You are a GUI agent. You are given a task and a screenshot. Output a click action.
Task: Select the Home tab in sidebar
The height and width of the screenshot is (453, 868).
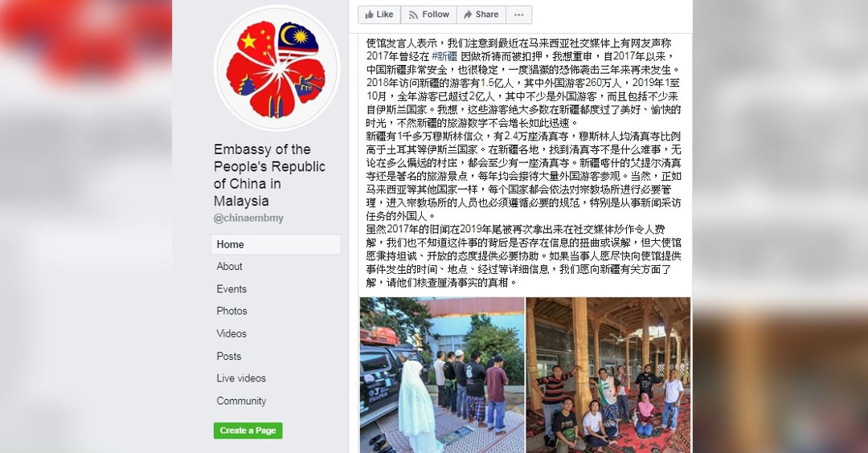click(x=276, y=244)
